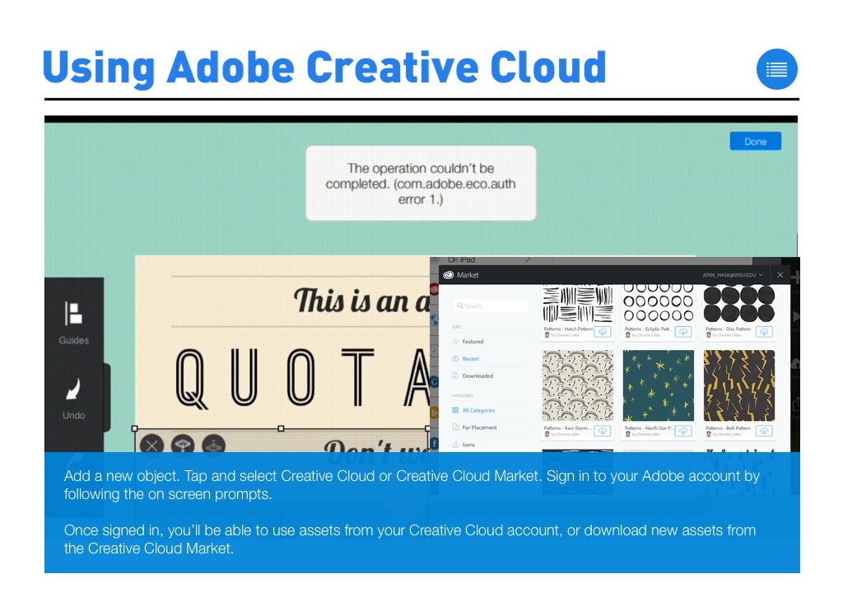
Task: Open the slide list menu icon
Action: [x=776, y=70]
